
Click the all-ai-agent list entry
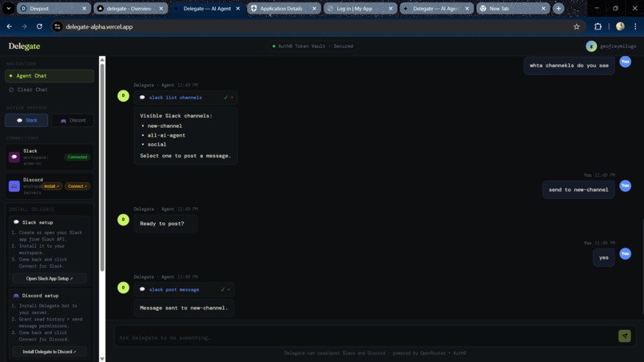pyautogui.click(x=166, y=135)
